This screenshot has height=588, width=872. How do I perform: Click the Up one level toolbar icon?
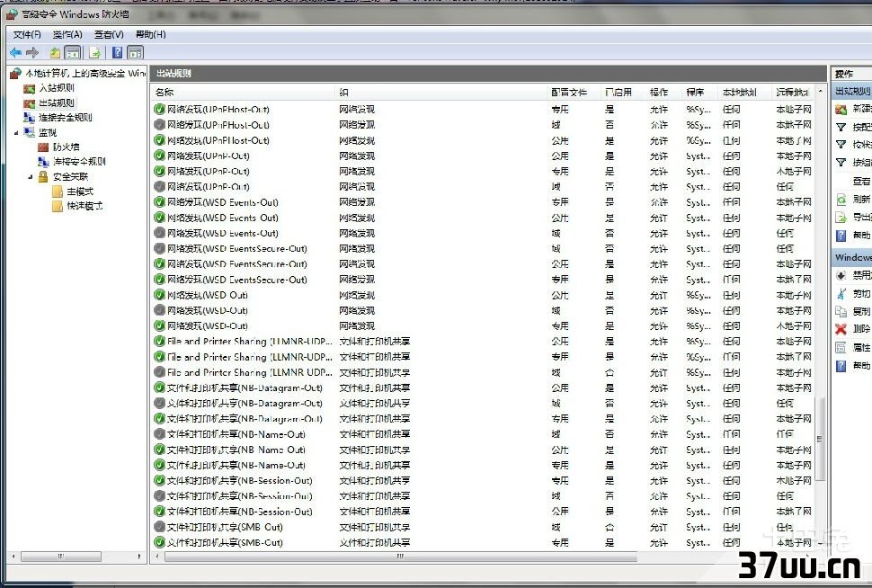(x=55, y=53)
